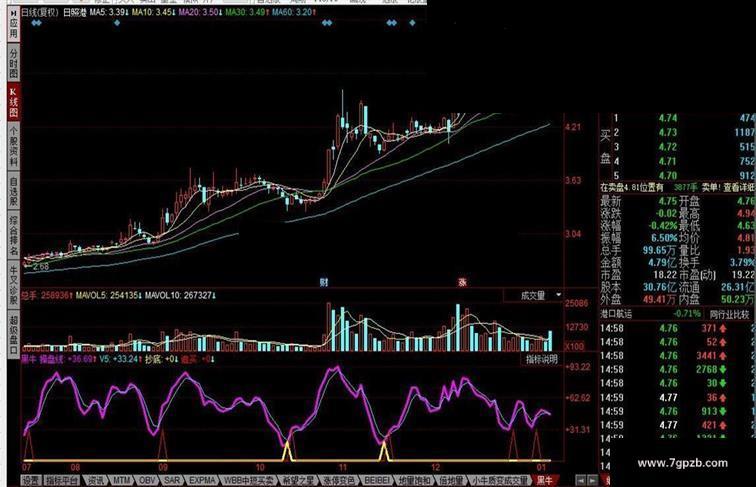756x487 pixels.
Task: Open the 同行业比较 industry comparison button
Action: tap(729, 314)
